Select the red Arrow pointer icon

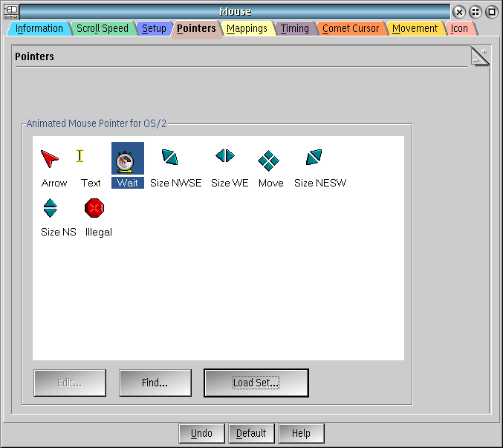(x=50, y=159)
